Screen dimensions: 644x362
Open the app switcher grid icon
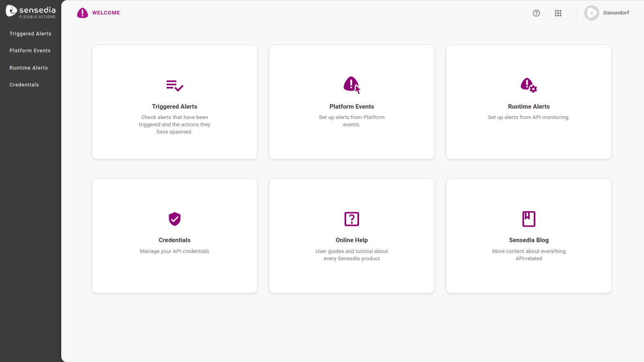[558, 13]
